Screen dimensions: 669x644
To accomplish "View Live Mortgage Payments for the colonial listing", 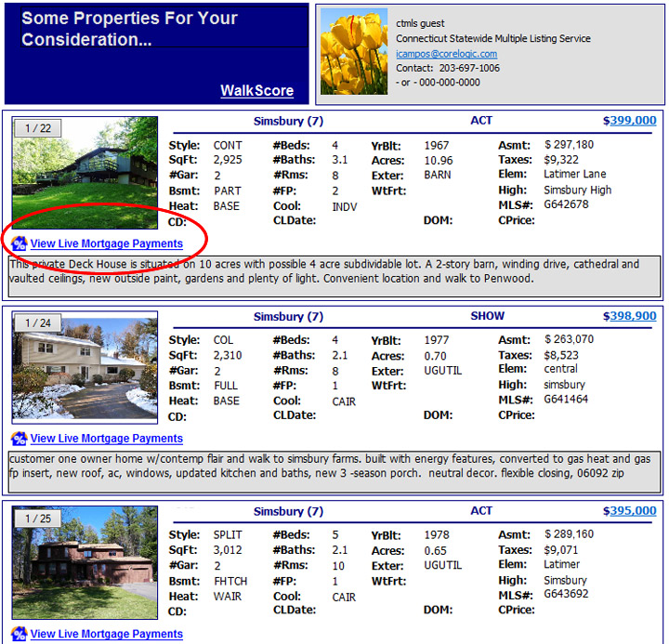I will [x=106, y=439].
